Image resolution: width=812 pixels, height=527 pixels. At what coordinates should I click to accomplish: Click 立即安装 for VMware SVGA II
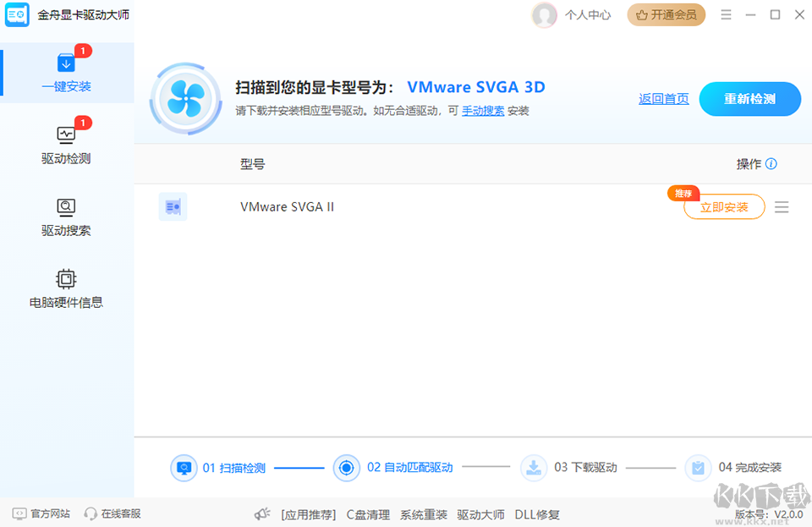pyautogui.click(x=724, y=207)
